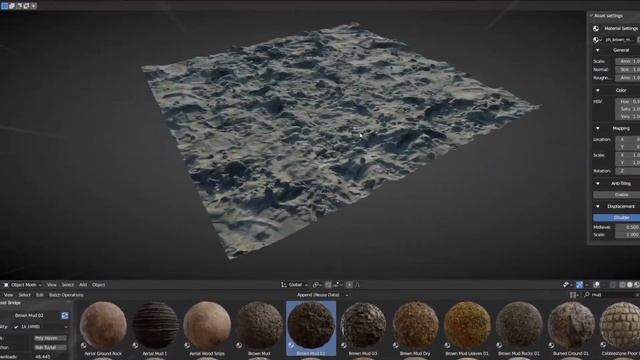Collapse the Anti-Tiling section
The image size is (640, 360).
pyautogui.click(x=598, y=184)
